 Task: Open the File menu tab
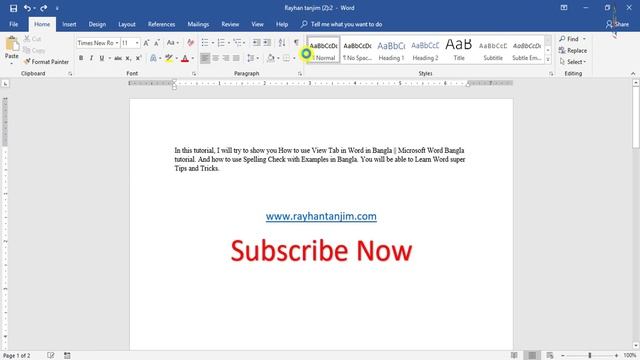pyautogui.click(x=13, y=24)
